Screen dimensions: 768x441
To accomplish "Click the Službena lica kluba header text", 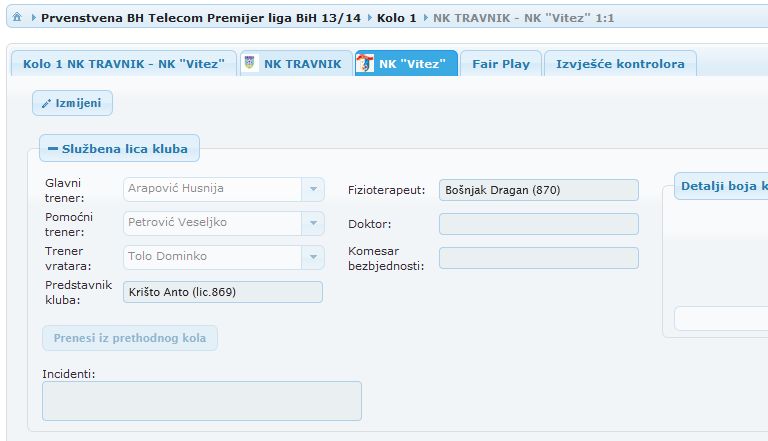I will click(x=124, y=148).
